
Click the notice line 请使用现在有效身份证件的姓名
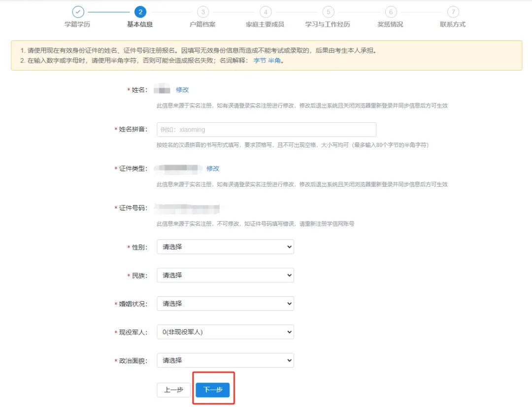(199, 51)
